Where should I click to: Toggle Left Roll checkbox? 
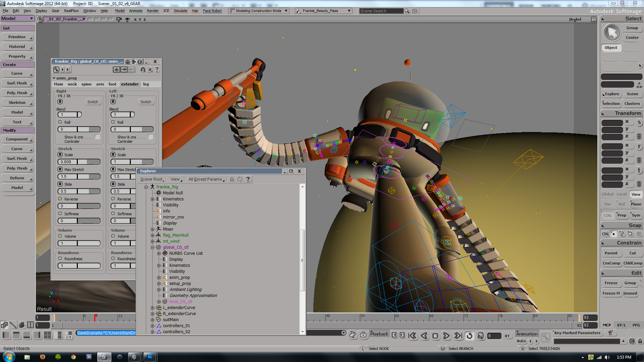113,122
